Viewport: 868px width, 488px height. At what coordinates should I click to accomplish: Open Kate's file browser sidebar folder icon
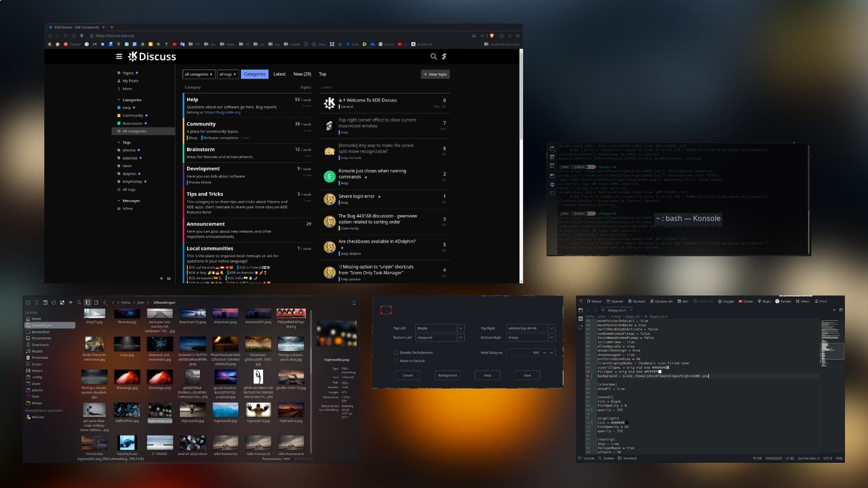pyautogui.click(x=580, y=310)
